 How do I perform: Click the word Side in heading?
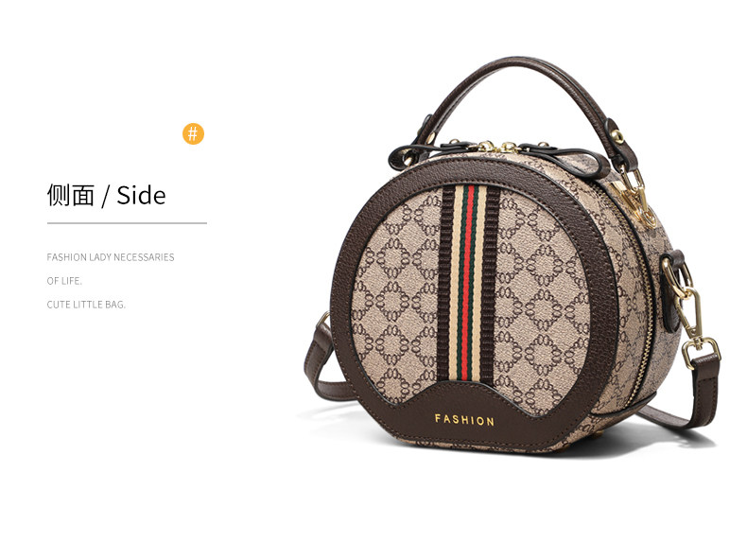(x=141, y=196)
